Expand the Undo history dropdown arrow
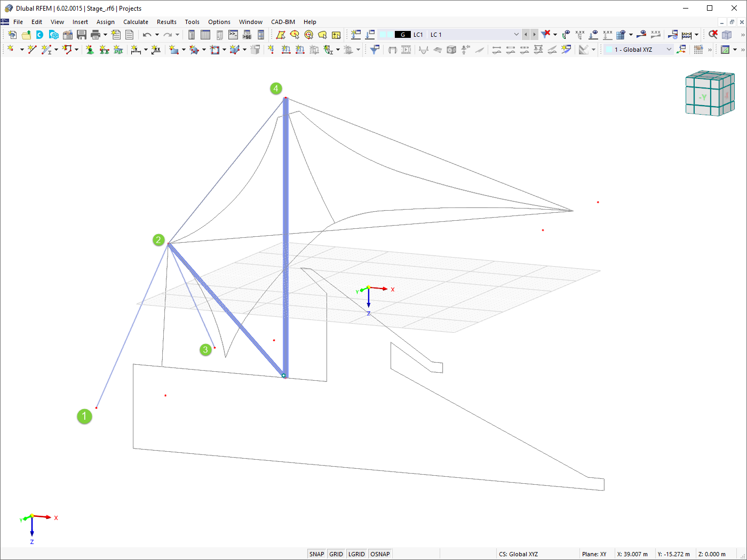Image resolution: width=747 pixels, height=560 pixels. (157, 35)
